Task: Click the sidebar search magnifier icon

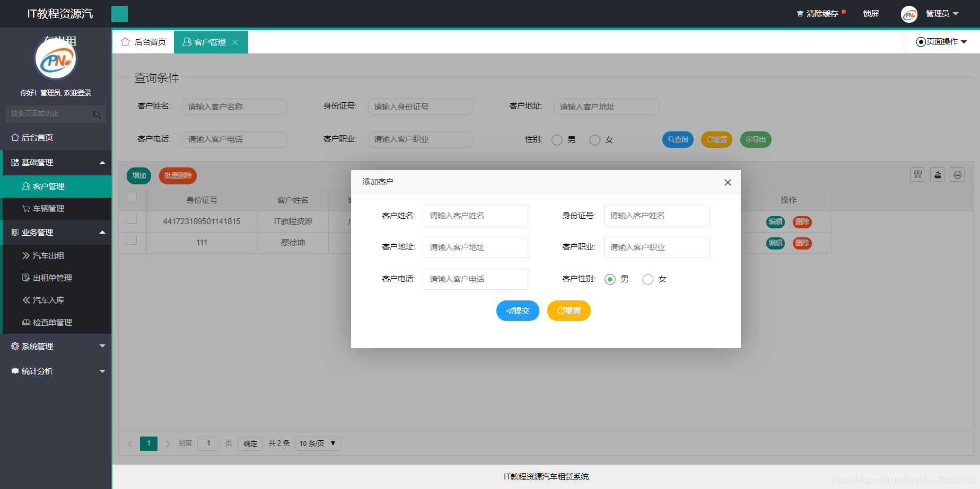Action: [x=97, y=114]
